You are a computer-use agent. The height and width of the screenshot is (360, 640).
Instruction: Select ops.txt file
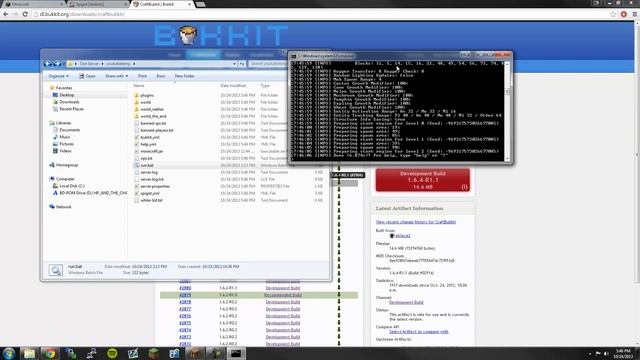[x=146, y=158]
